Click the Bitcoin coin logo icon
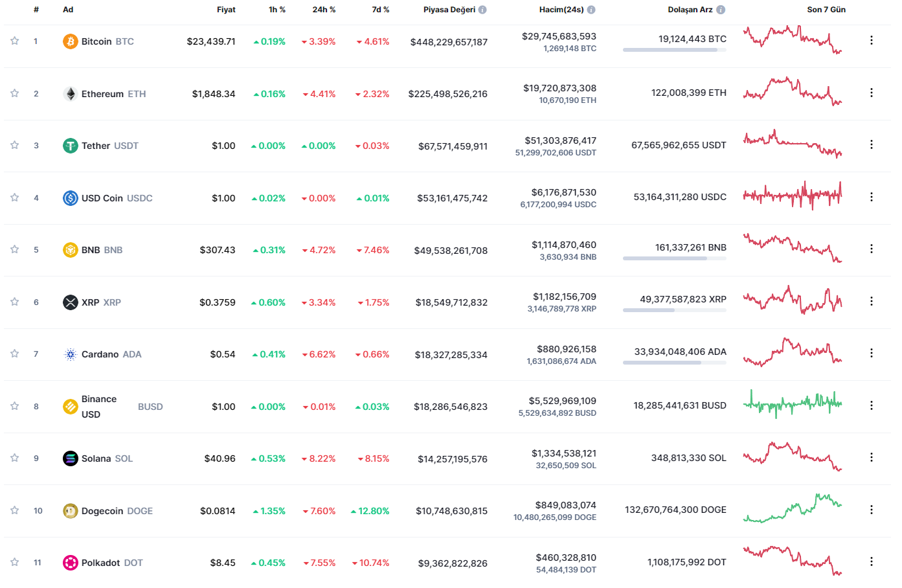902x588 pixels. [x=70, y=41]
